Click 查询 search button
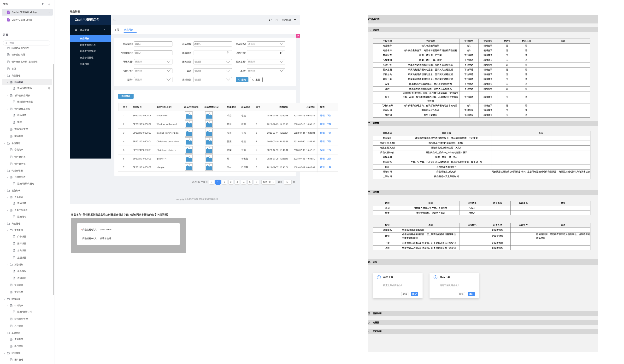This screenshot has width=624, height=364. (242, 79)
